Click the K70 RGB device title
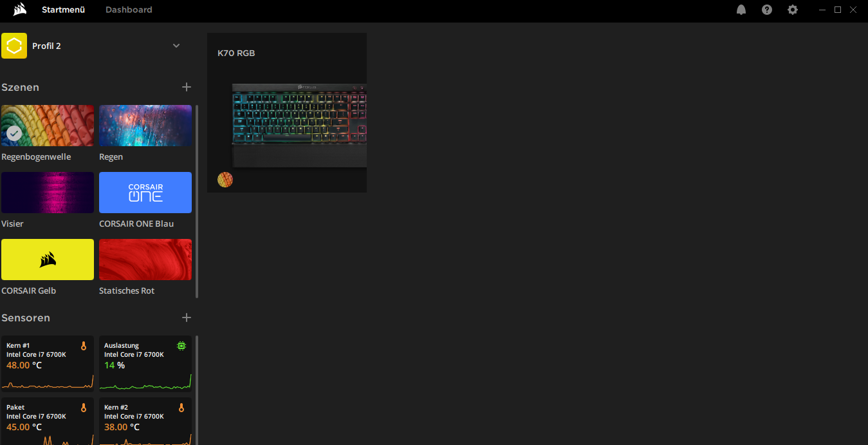Screen dimensions: 868x445 (236, 53)
